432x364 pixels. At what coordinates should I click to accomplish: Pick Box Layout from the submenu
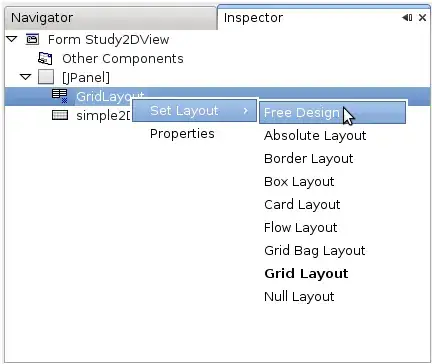coord(299,181)
